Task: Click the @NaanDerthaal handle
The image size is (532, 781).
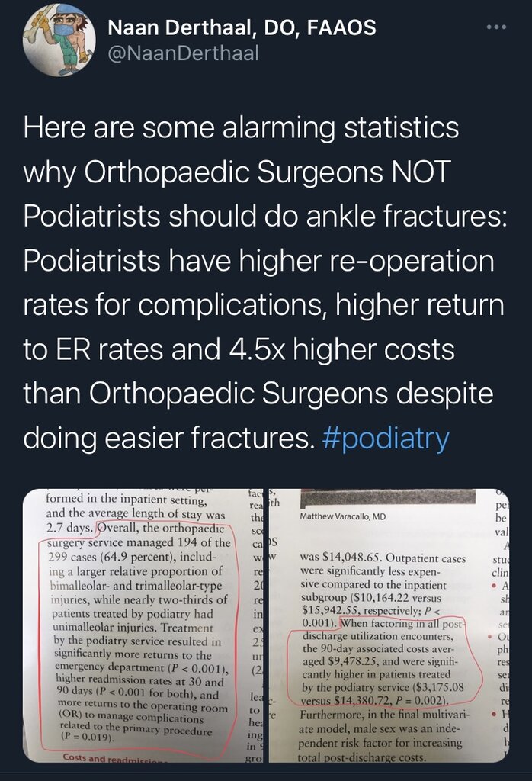Action: click(183, 53)
